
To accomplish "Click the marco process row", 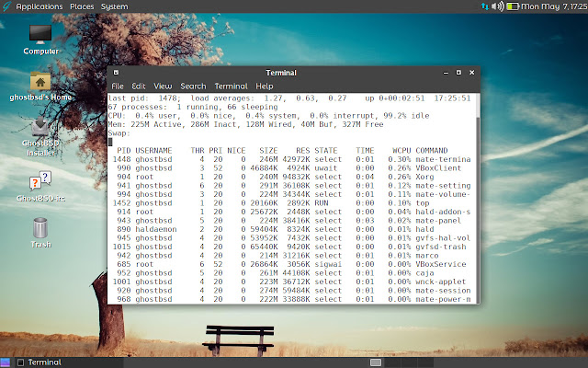I will 289,256.
